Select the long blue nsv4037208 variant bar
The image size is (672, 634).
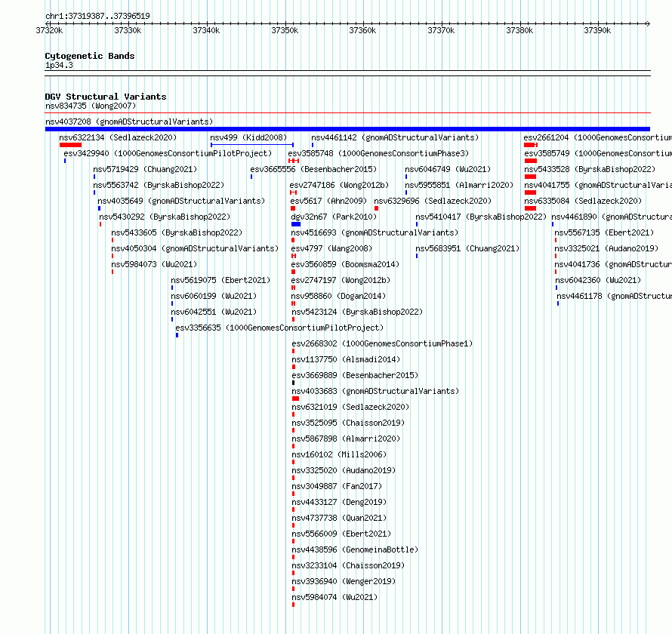coord(347,129)
